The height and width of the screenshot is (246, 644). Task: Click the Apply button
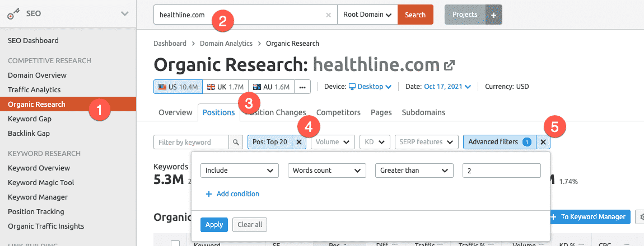pos(214,225)
